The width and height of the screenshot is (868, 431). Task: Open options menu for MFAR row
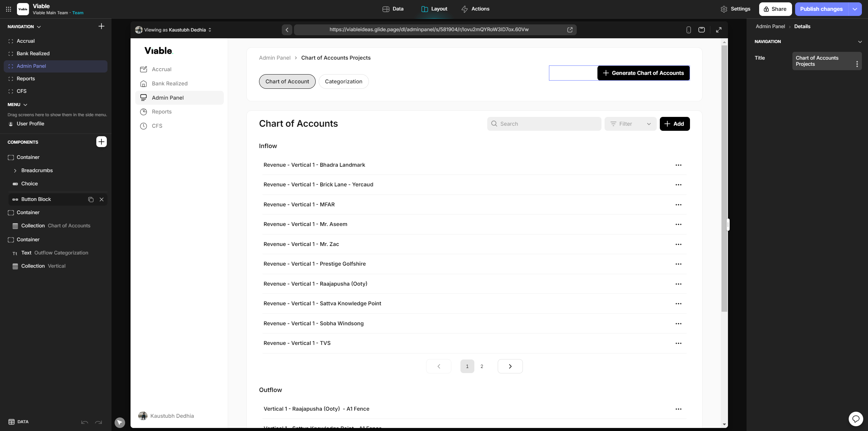pyautogui.click(x=678, y=205)
